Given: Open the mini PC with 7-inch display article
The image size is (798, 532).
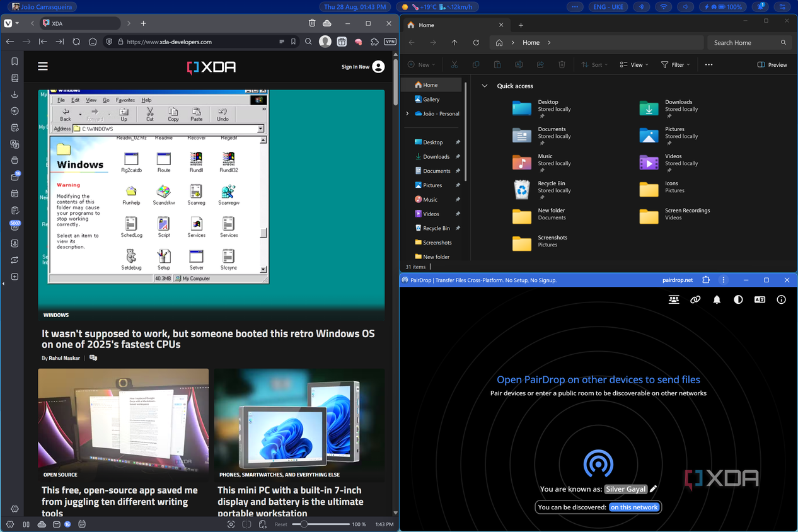Looking at the screenshot, I should pyautogui.click(x=290, y=501).
